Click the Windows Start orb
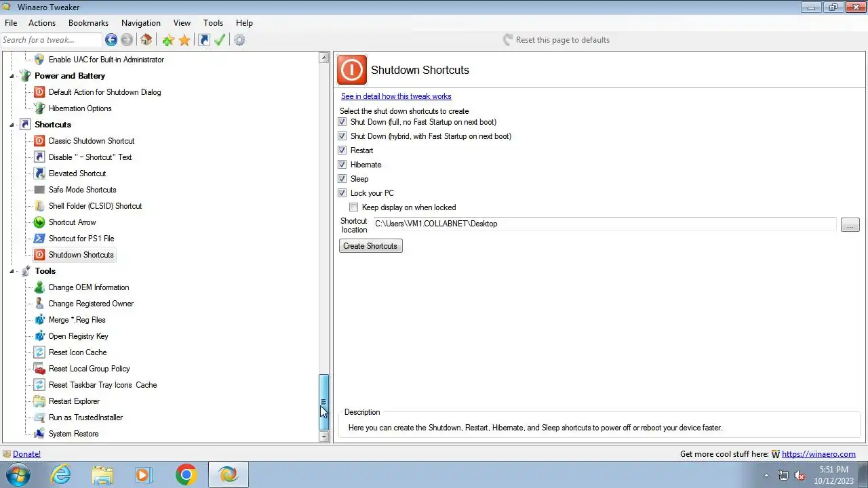 (18, 474)
